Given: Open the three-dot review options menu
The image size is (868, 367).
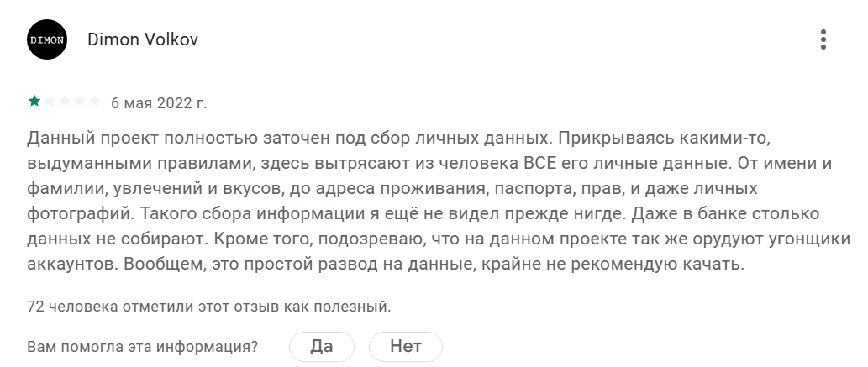Looking at the screenshot, I should coord(823,39).
